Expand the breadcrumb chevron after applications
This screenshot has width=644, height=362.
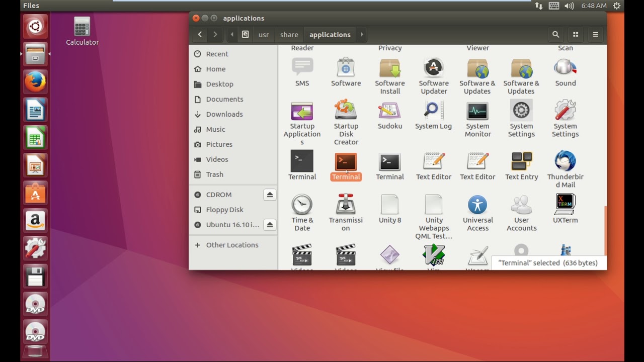click(361, 34)
